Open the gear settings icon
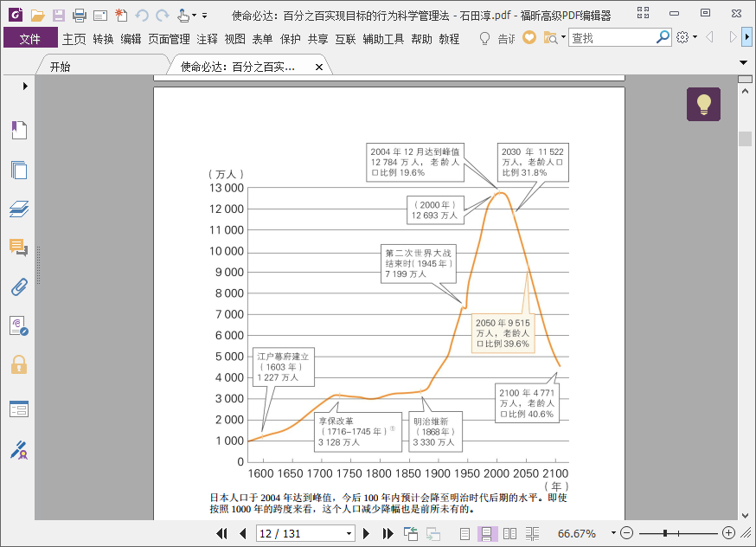756x547 pixels. (x=682, y=37)
